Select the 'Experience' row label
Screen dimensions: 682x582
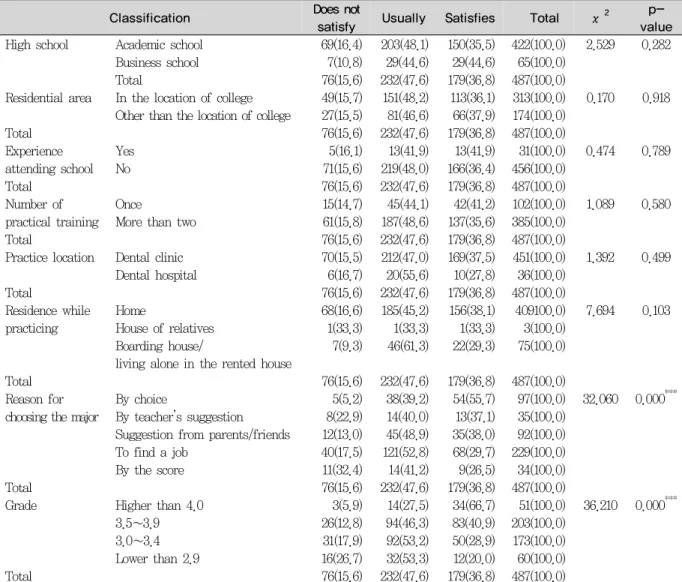34,151
